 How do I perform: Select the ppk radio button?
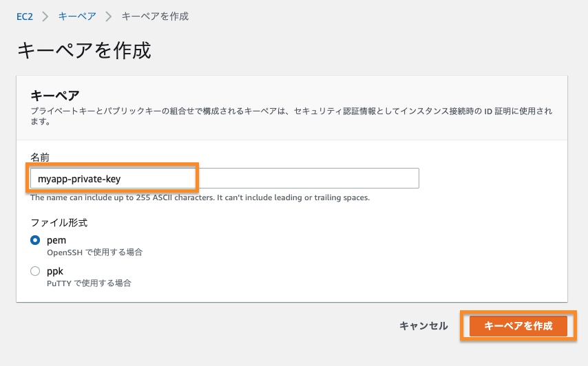point(35,271)
